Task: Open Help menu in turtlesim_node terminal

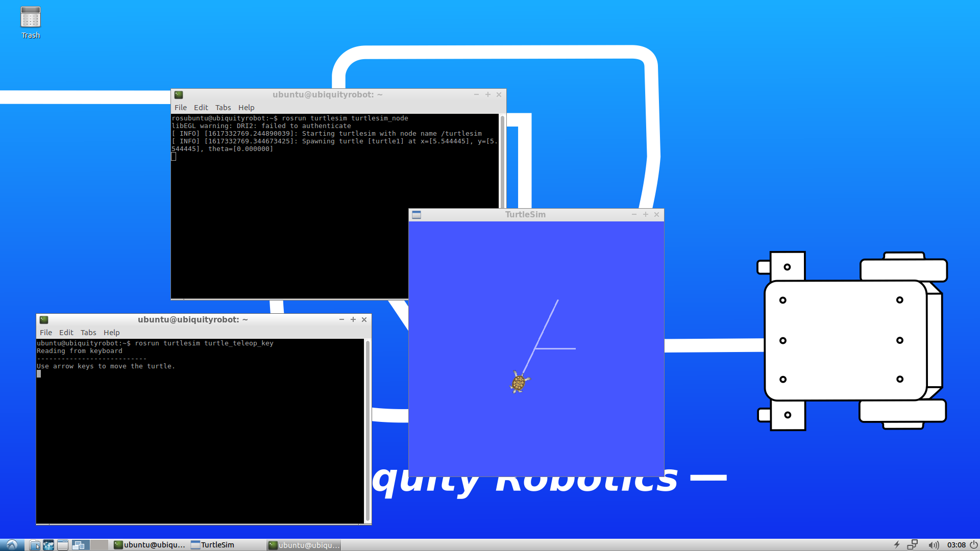Action: (246, 107)
